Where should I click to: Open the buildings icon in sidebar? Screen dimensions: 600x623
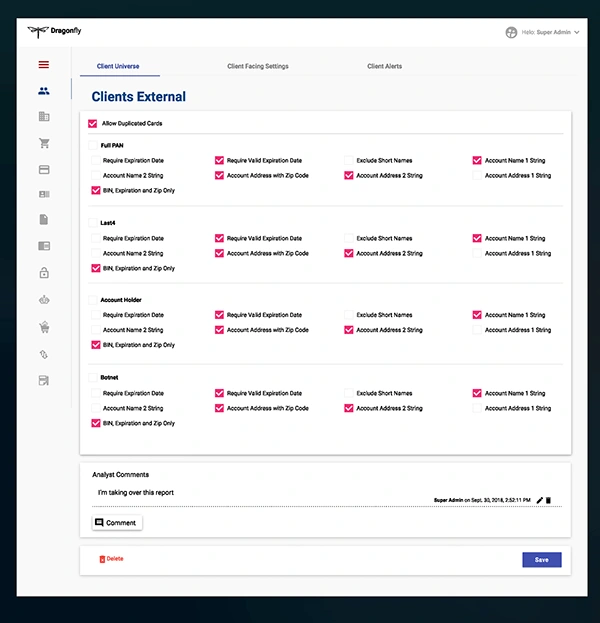tap(44, 116)
